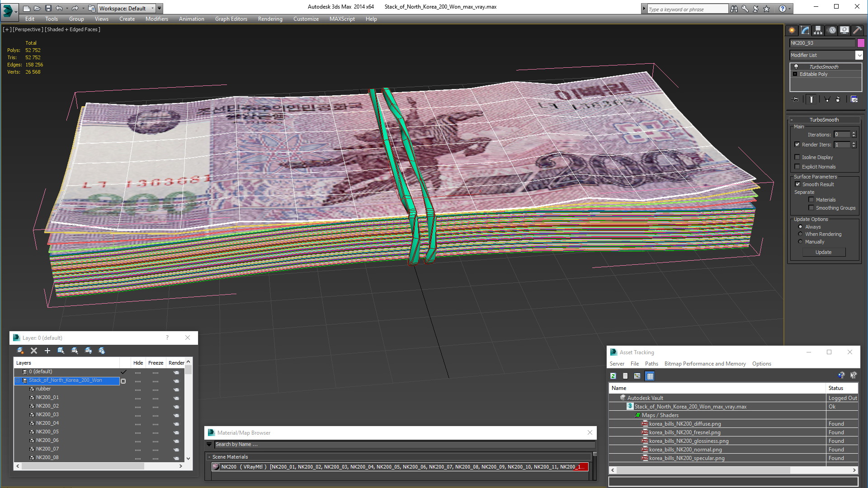Open the Display command panel tab

pyautogui.click(x=844, y=30)
